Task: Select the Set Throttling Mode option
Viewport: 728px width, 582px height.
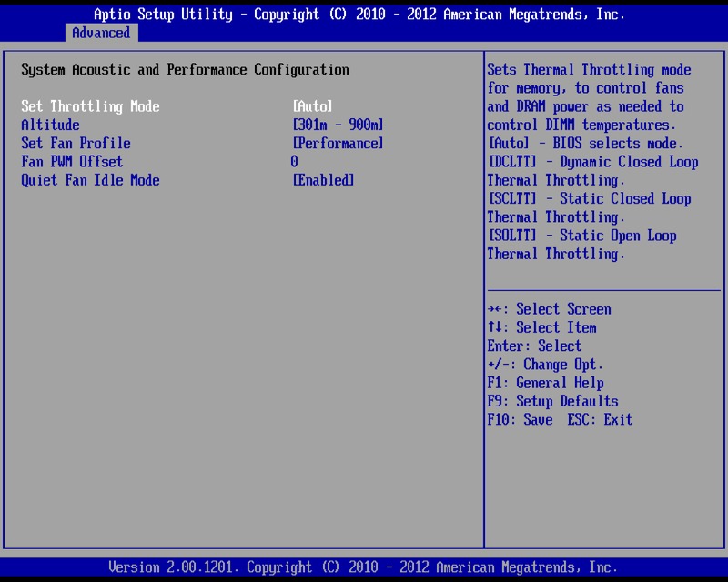Action: point(90,106)
